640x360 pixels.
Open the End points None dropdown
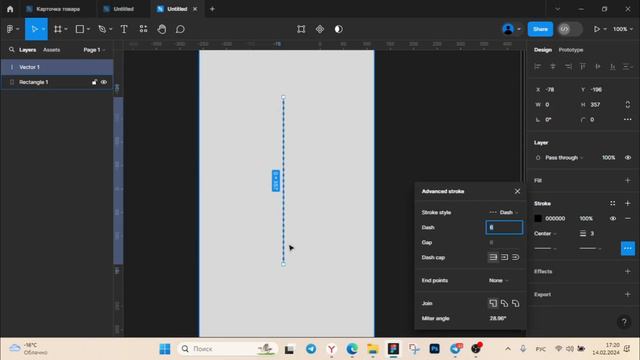(499, 280)
